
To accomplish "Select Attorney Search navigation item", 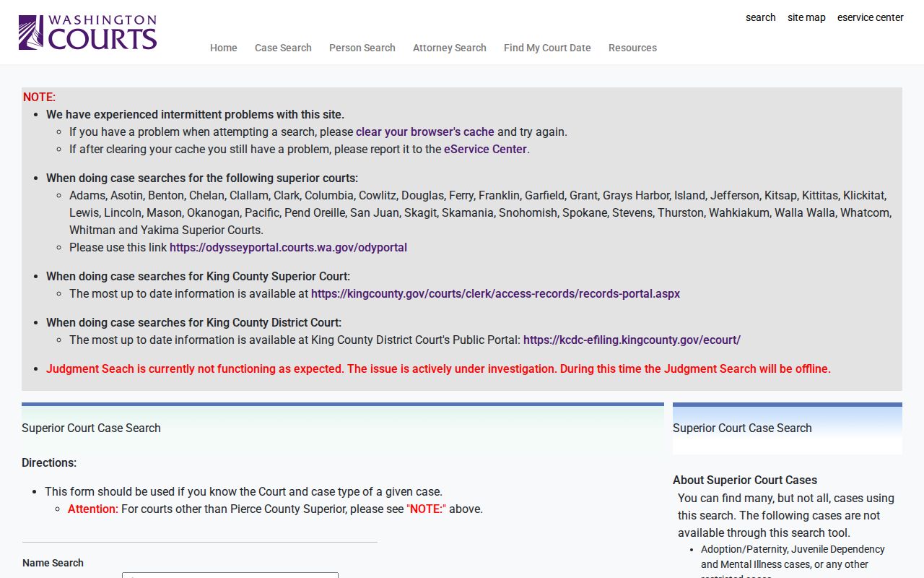I will [450, 48].
